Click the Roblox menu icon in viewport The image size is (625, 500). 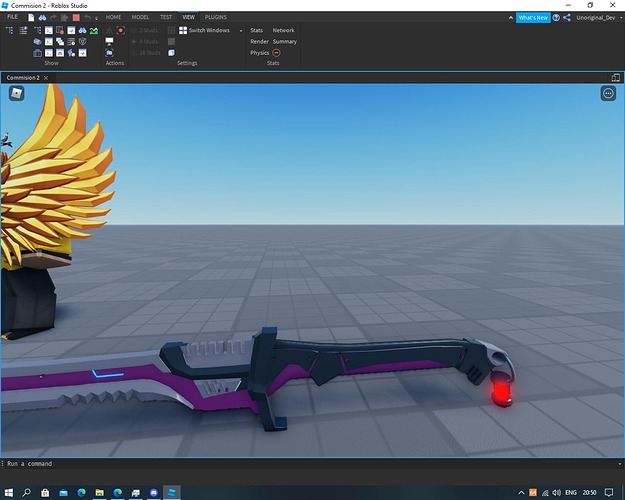pos(17,93)
